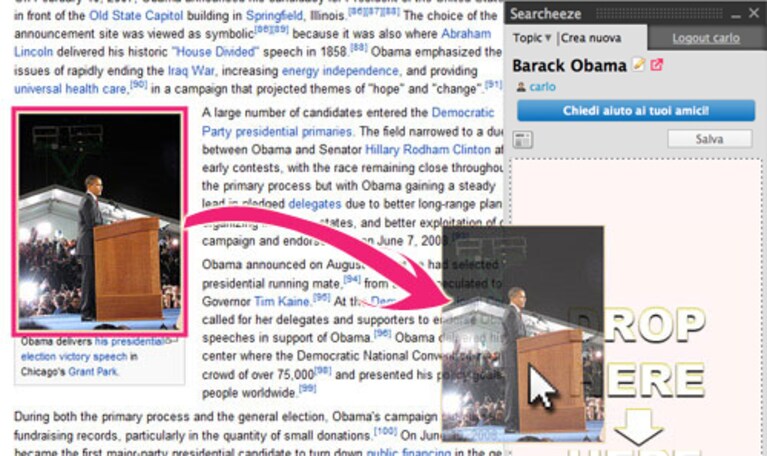Open the Iraq War link
This screenshot has height=456, width=767.
[x=191, y=71]
